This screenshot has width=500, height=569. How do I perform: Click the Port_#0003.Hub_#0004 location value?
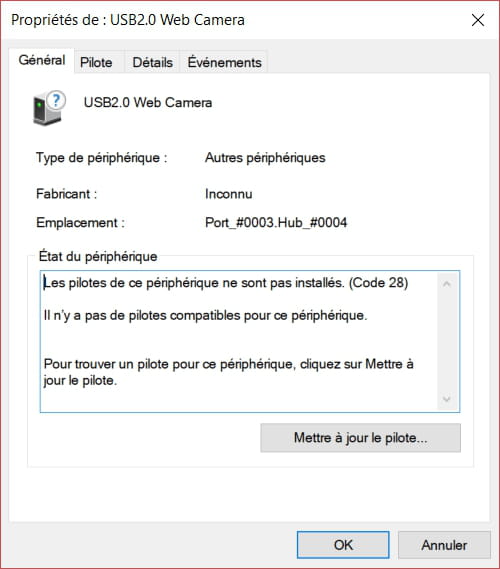click(x=276, y=222)
